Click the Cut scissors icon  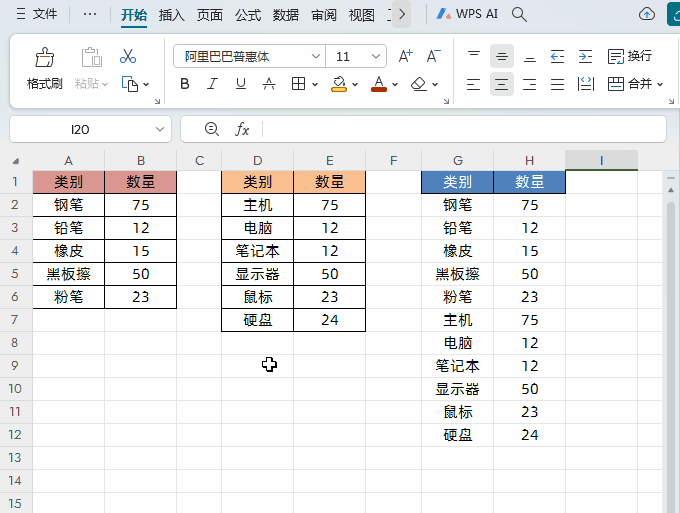point(128,57)
